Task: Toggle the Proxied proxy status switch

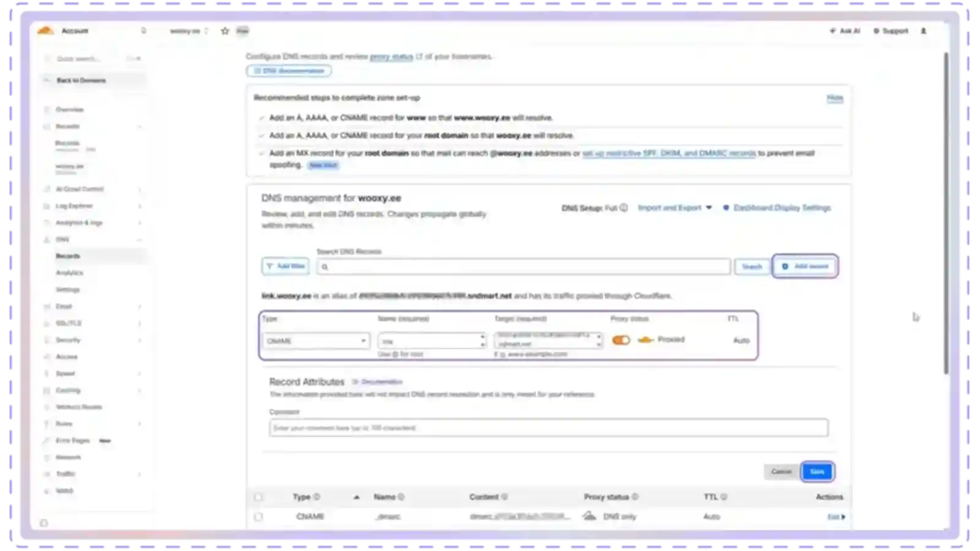Action: coord(621,340)
